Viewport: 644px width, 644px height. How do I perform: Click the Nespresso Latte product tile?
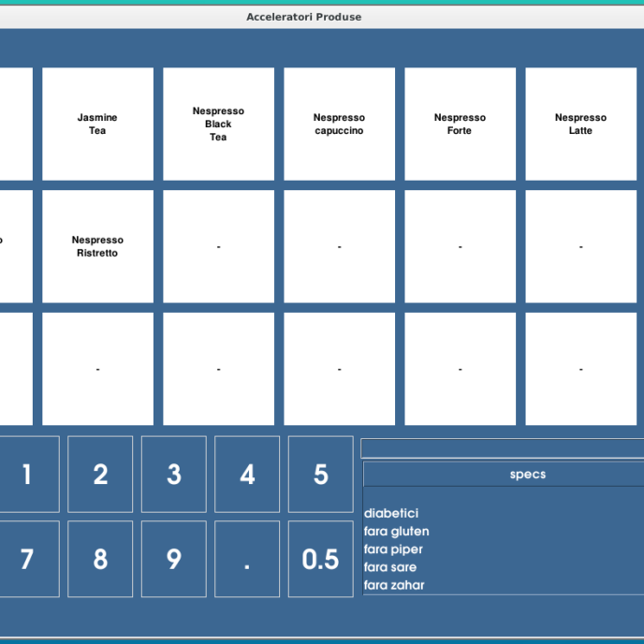click(x=580, y=124)
